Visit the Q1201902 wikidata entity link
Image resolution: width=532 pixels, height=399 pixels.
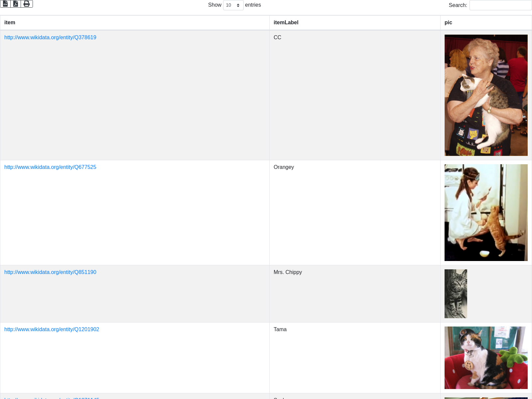click(52, 330)
